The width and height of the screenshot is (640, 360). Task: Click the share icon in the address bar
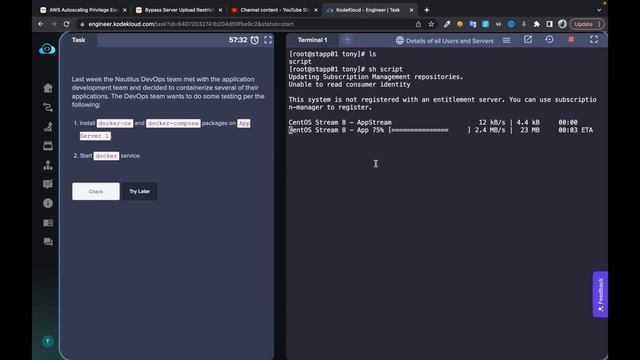click(418, 24)
